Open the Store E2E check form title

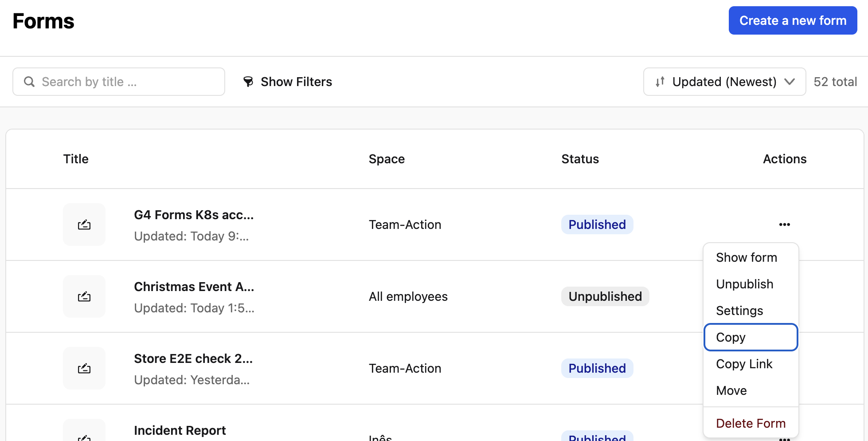pos(193,358)
